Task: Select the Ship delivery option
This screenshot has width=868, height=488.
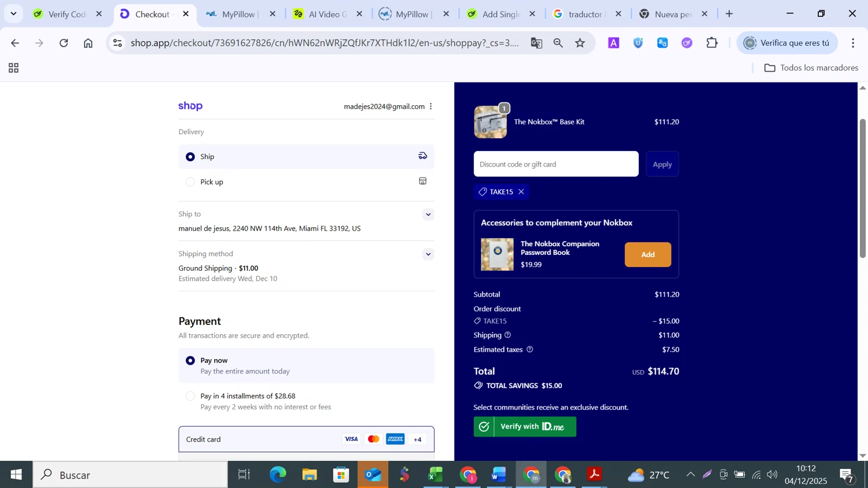Action: coord(306,157)
